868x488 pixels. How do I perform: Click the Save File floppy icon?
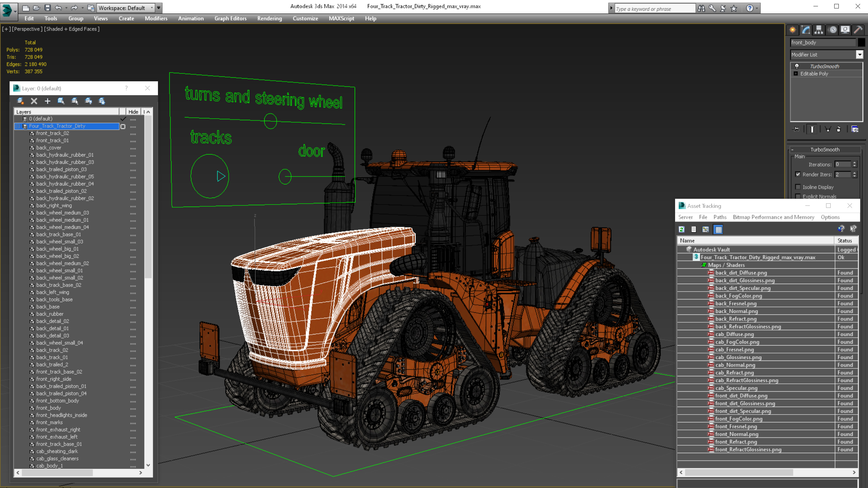[48, 8]
